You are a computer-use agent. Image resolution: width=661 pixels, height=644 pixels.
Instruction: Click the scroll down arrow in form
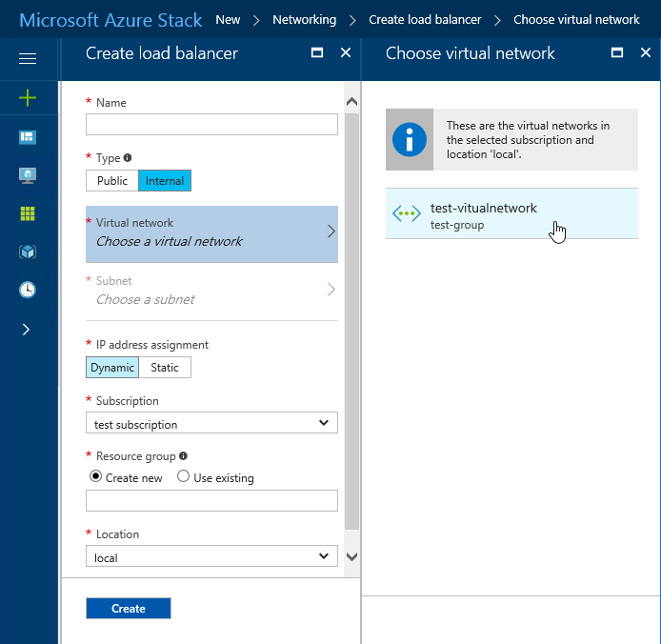[x=351, y=556]
